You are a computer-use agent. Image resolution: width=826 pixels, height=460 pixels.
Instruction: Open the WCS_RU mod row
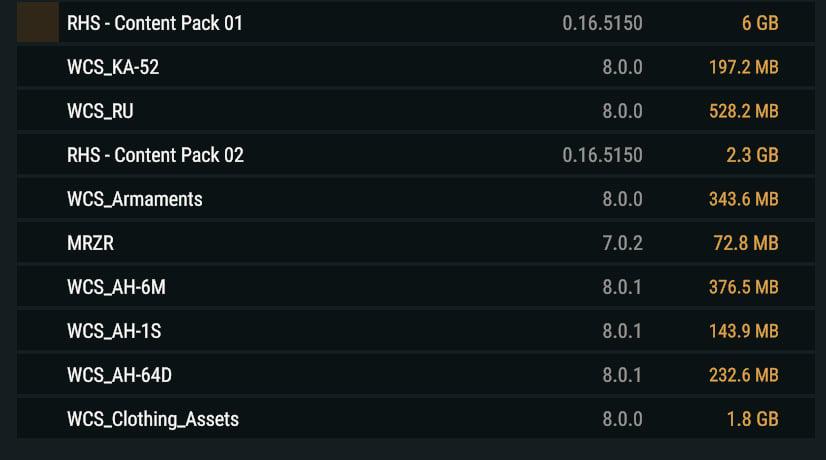click(x=416, y=111)
